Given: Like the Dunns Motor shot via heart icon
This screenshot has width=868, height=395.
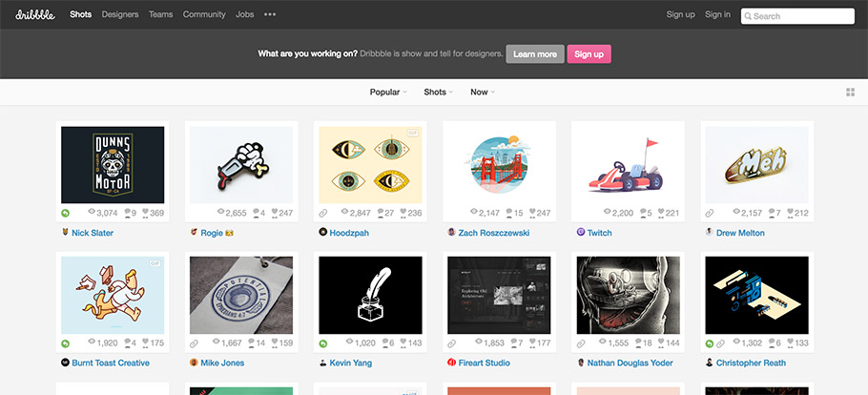Looking at the screenshot, I should (144, 213).
